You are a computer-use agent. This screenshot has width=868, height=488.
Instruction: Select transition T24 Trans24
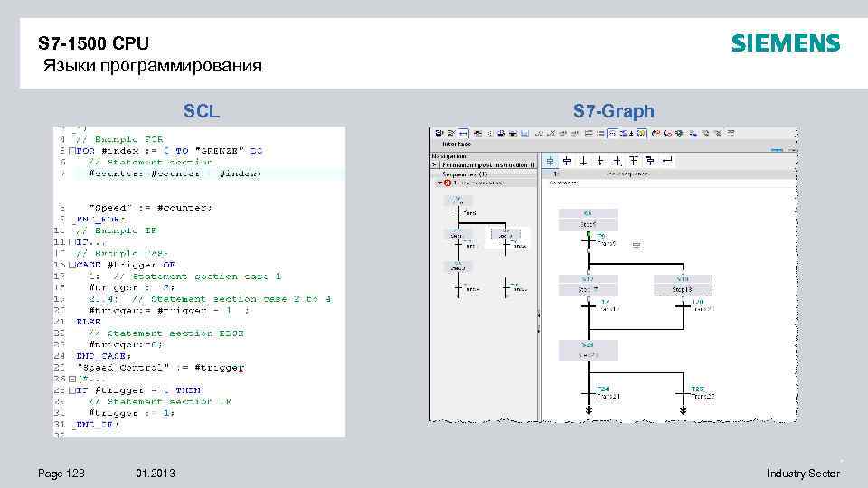click(601, 393)
